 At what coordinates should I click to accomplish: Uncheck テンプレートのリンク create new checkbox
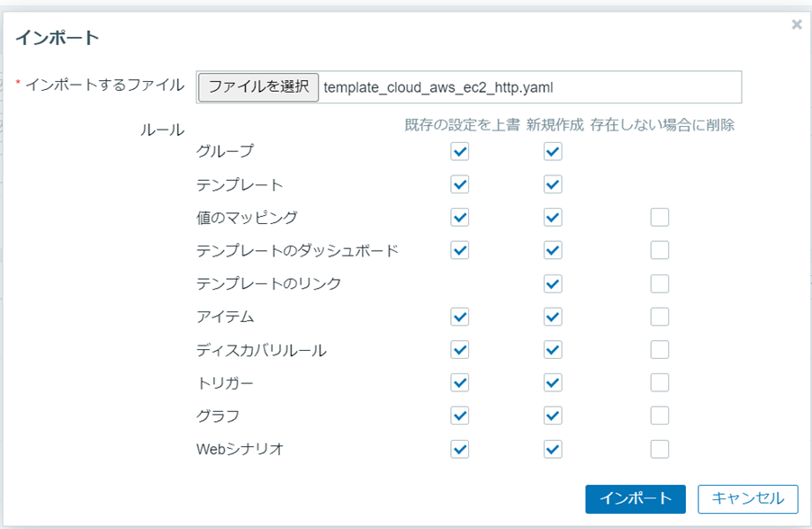pyautogui.click(x=553, y=283)
